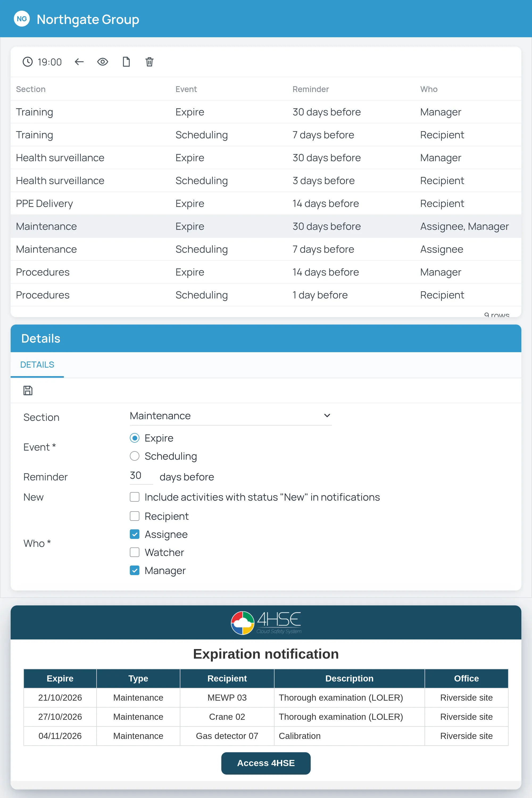
Task: Click the 19:00 time value
Action: [49, 62]
